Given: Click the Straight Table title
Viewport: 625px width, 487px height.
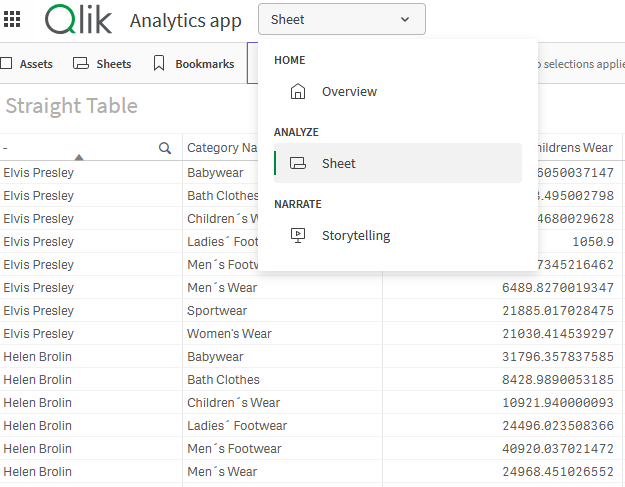Looking at the screenshot, I should (x=72, y=106).
